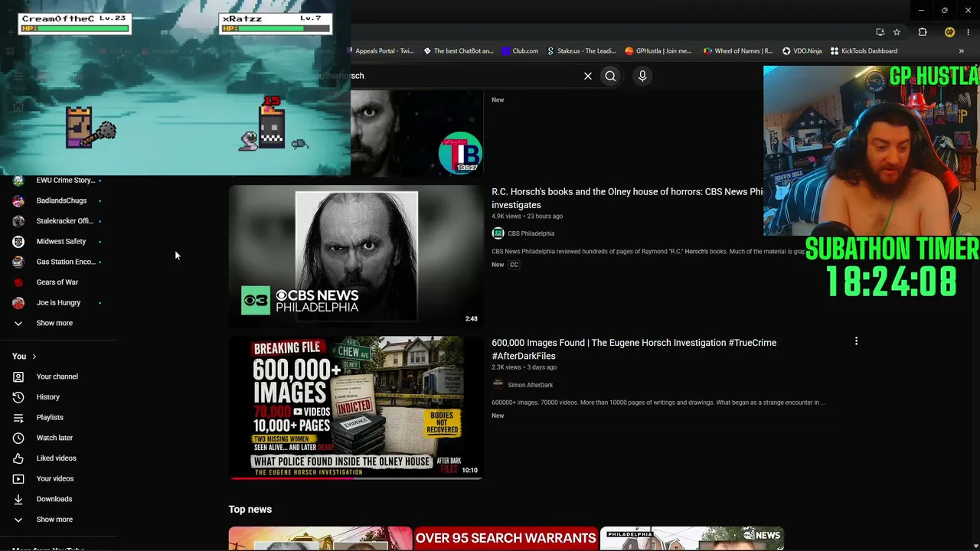Play the CBS News Philadelphia video thumbnail
The height and width of the screenshot is (551, 980).
(356, 256)
